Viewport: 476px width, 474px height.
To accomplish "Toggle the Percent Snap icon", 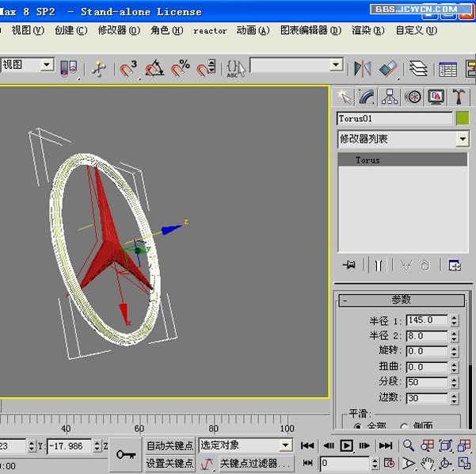I will (181, 69).
